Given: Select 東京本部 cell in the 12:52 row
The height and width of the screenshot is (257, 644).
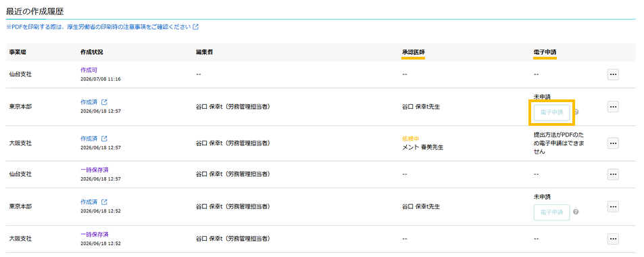Looking at the screenshot, I should (x=20, y=206).
